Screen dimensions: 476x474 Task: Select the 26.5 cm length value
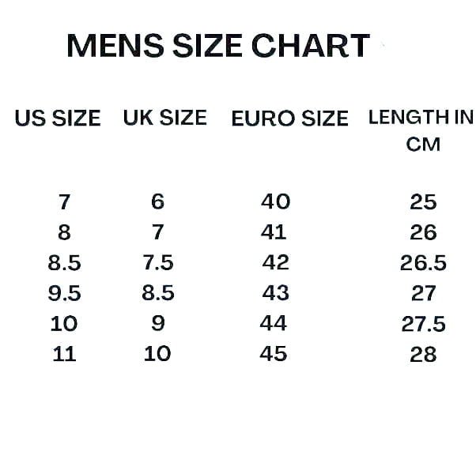(423, 262)
